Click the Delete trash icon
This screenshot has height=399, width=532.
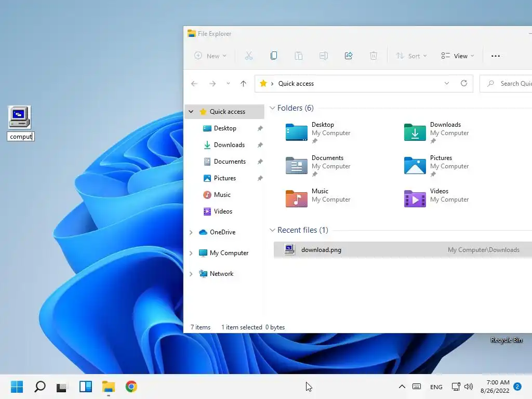click(373, 56)
